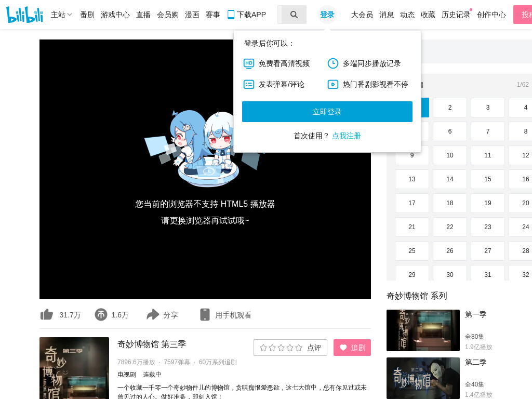Open 第二季 series thumbnail

point(423,378)
